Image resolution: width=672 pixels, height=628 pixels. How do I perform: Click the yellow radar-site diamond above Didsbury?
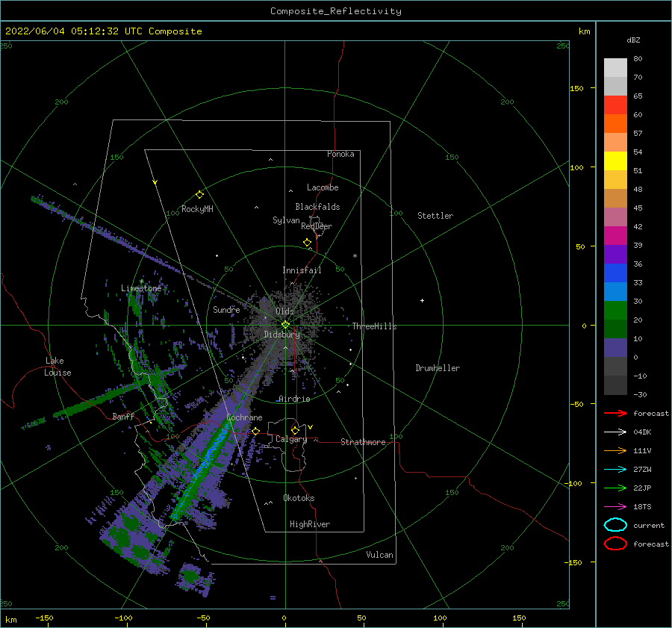pyautogui.click(x=285, y=325)
